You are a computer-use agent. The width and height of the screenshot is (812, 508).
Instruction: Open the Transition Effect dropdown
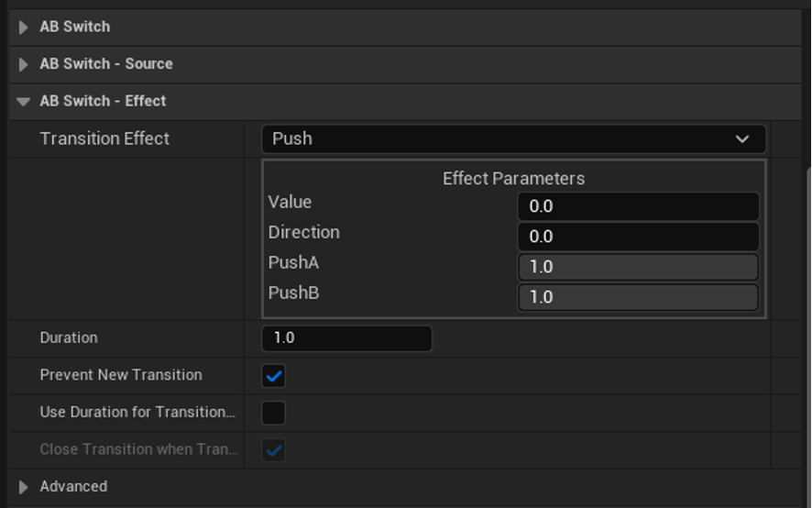click(x=513, y=139)
